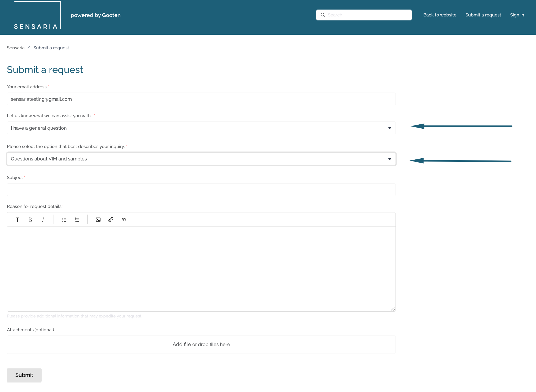
Task: Open the text style (T) option
Action: point(17,220)
